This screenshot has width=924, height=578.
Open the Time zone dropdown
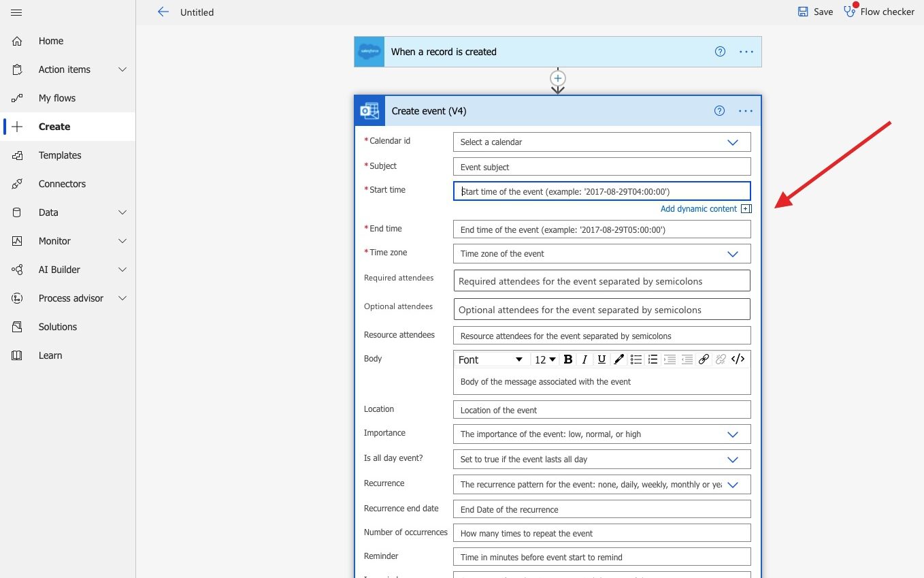click(x=602, y=254)
